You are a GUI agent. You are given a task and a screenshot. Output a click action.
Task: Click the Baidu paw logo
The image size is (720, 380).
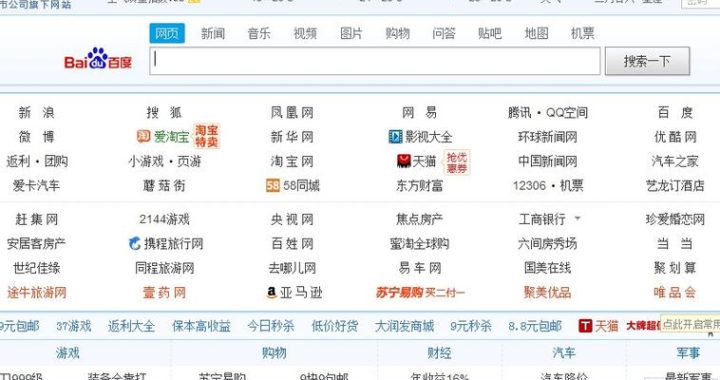[x=98, y=58]
